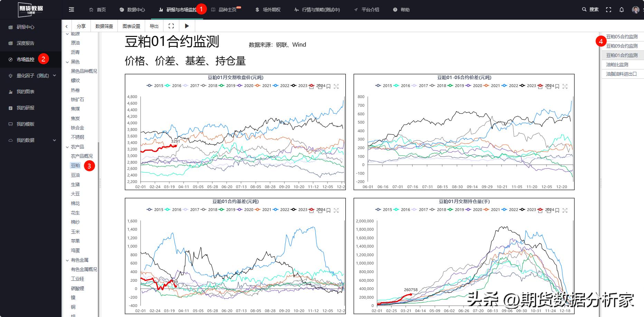
Task: Open the 研报中心 sidebar icon
Action: [x=10, y=27]
